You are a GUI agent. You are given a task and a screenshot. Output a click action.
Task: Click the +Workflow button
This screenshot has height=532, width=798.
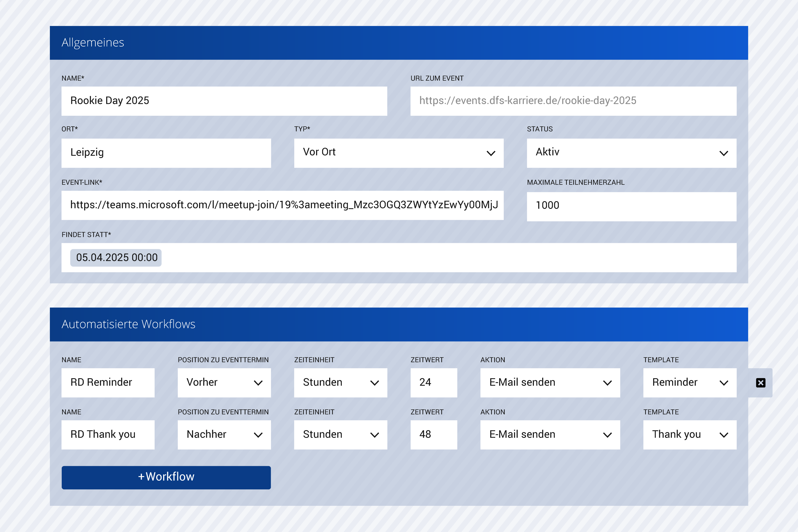coord(166,477)
